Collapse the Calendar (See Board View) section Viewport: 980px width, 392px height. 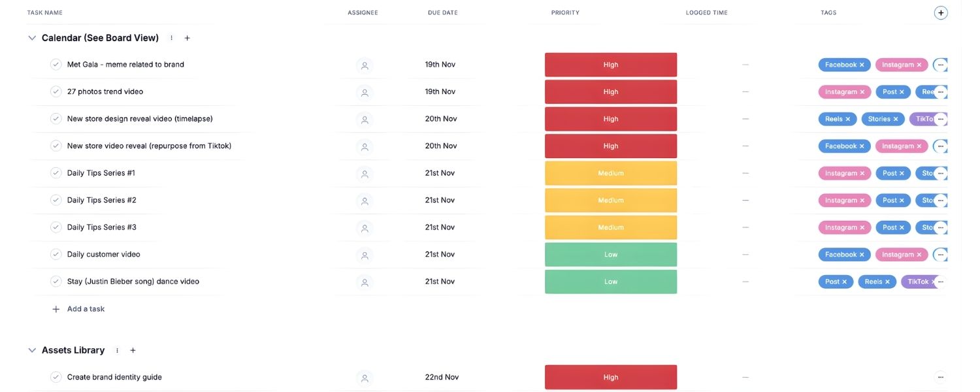(x=32, y=38)
